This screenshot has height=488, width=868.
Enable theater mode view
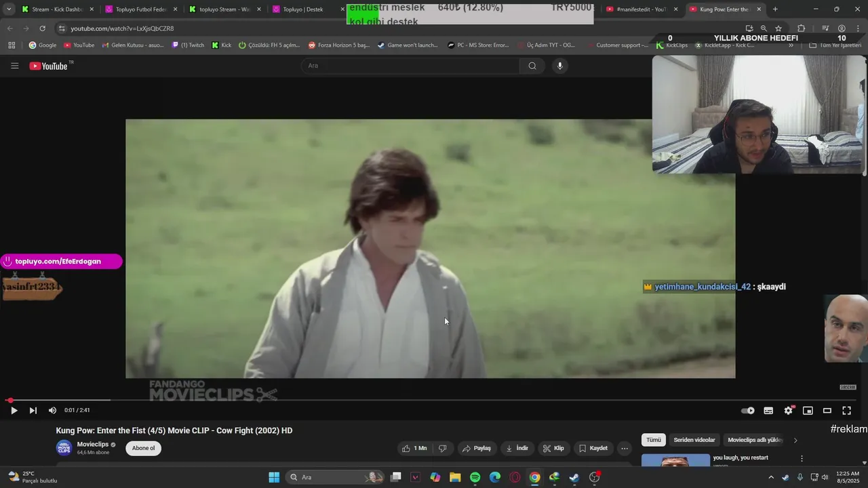click(x=827, y=410)
